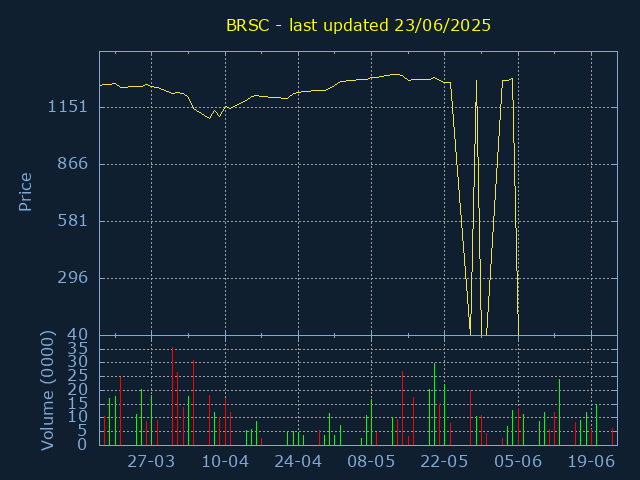Click the 22-05 date axis label
The width and height of the screenshot is (640, 480).
[444, 462]
